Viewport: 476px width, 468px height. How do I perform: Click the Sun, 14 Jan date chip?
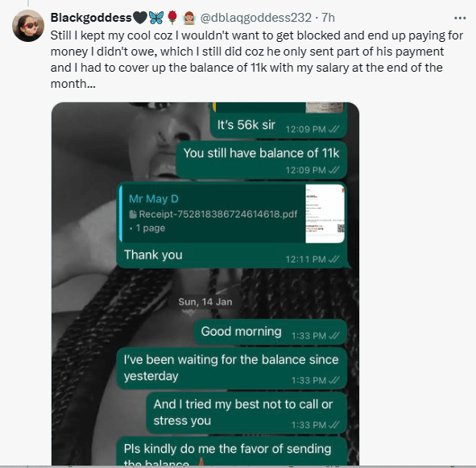[x=205, y=302]
